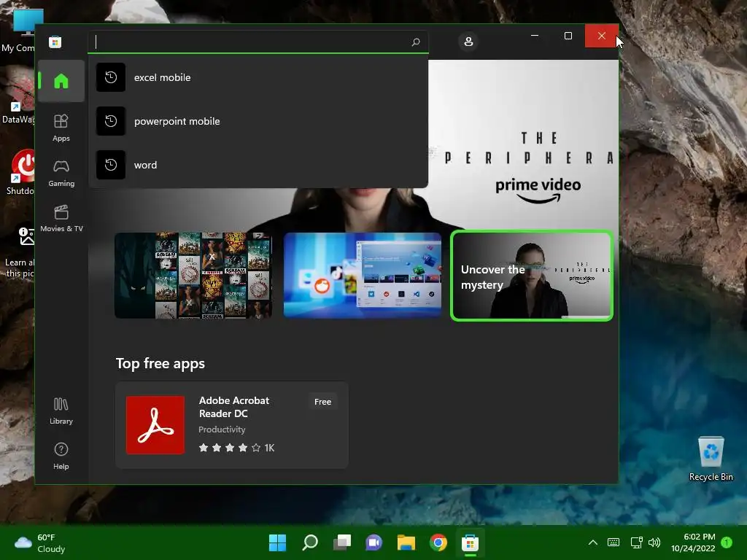The height and width of the screenshot is (560, 747).
Task: Click Microsoft Store icon on taskbar
Action: click(x=471, y=542)
